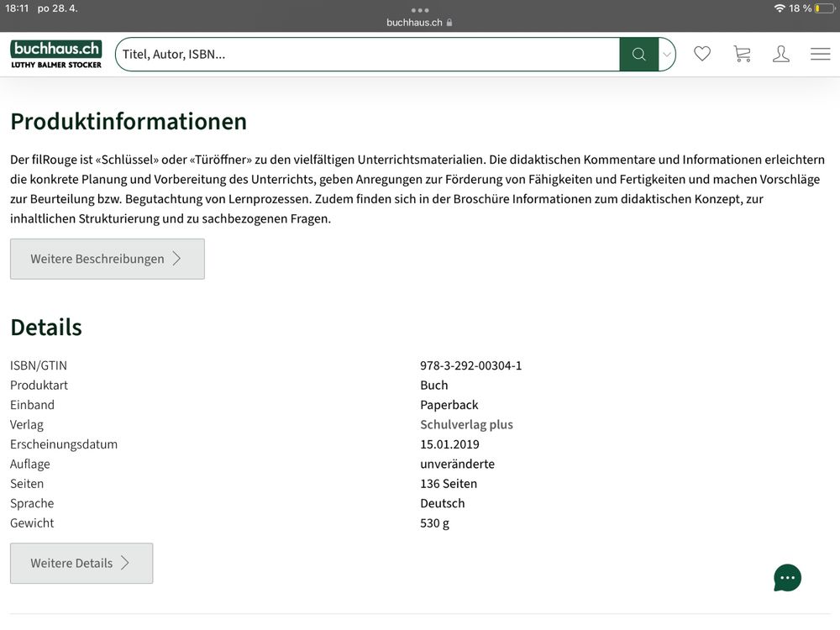Expand the search options dropdown arrow
The image size is (840, 630).
click(667, 54)
